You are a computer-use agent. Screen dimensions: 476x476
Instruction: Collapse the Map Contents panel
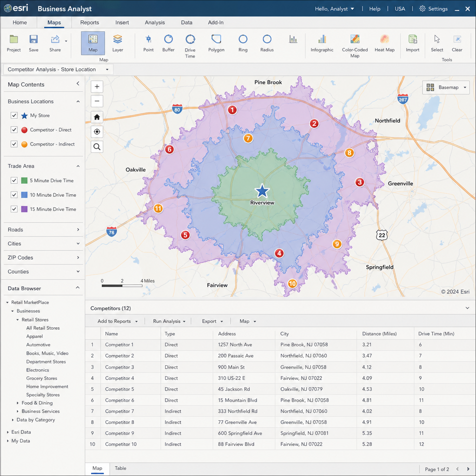point(78,84)
